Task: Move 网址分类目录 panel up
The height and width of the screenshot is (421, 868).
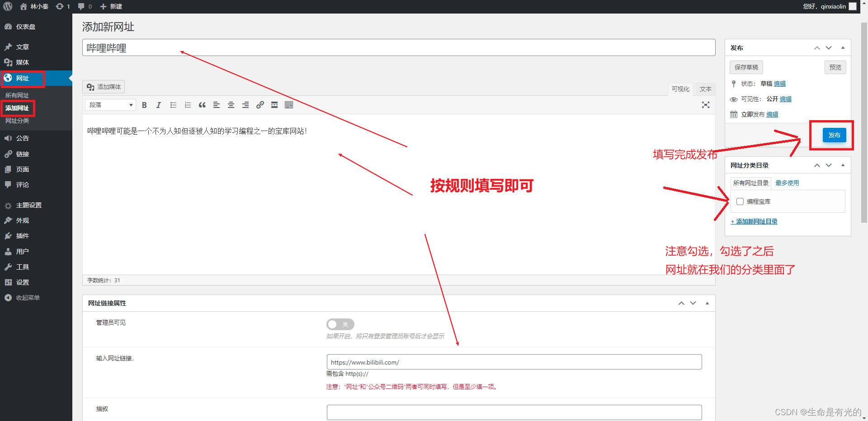Action: click(817, 165)
